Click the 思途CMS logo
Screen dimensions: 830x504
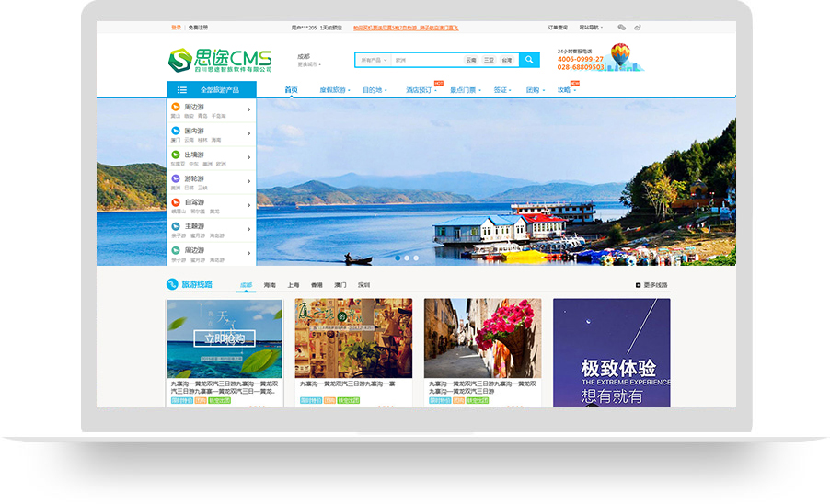point(220,61)
